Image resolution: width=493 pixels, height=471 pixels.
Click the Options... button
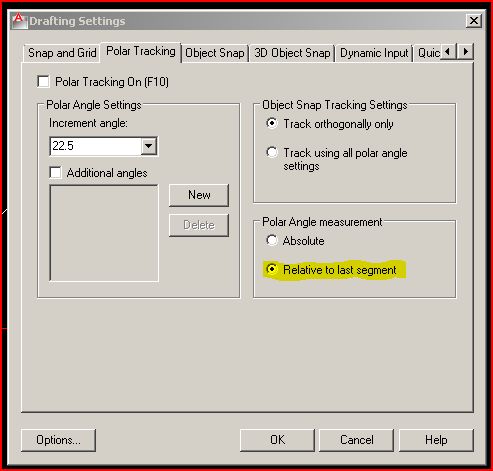[x=58, y=440]
